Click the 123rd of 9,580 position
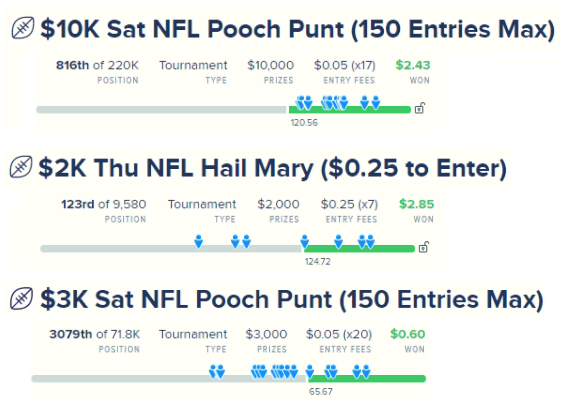 (x=104, y=204)
